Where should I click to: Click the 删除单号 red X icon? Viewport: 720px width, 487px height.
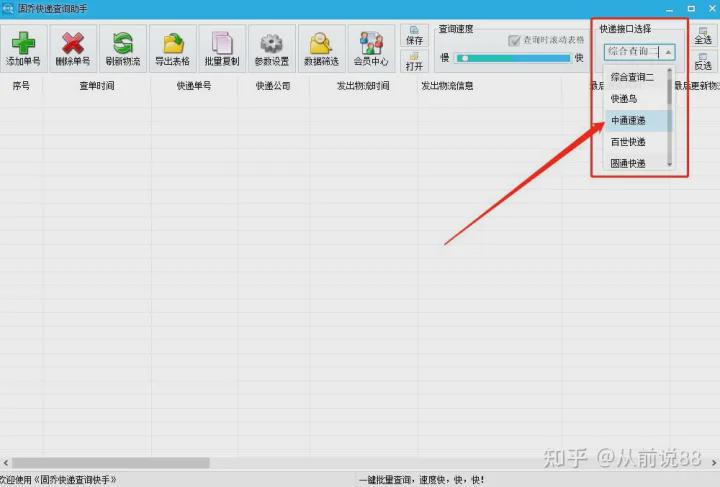coord(73,48)
